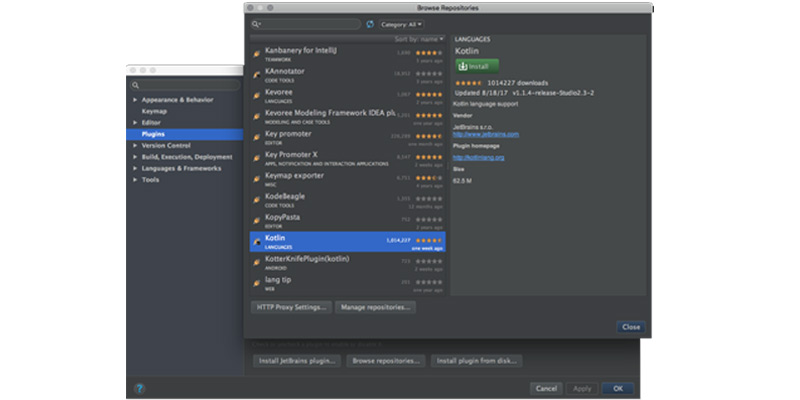The width and height of the screenshot is (800, 400).
Task: Click the star rating in the Key promoter row
Action: pyautogui.click(x=429, y=136)
